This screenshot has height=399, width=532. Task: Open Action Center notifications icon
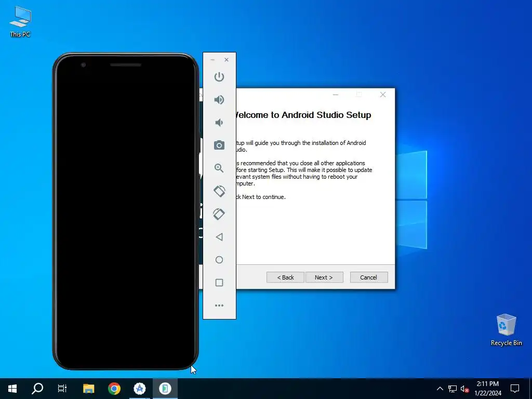(515, 389)
